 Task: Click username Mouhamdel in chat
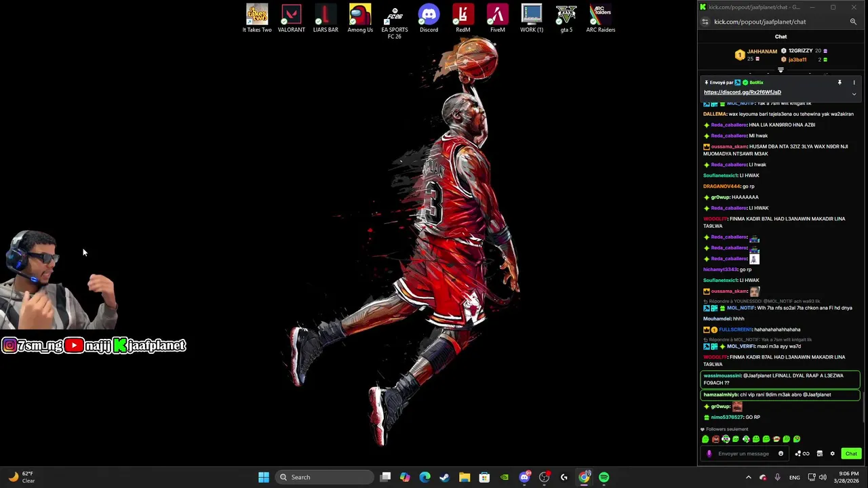click(717, 319)
